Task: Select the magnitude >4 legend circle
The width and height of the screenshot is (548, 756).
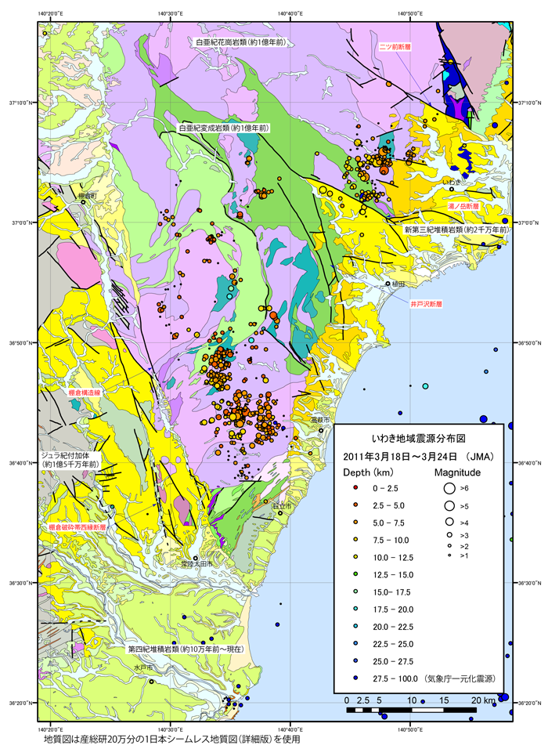Action: pos(449,522)
